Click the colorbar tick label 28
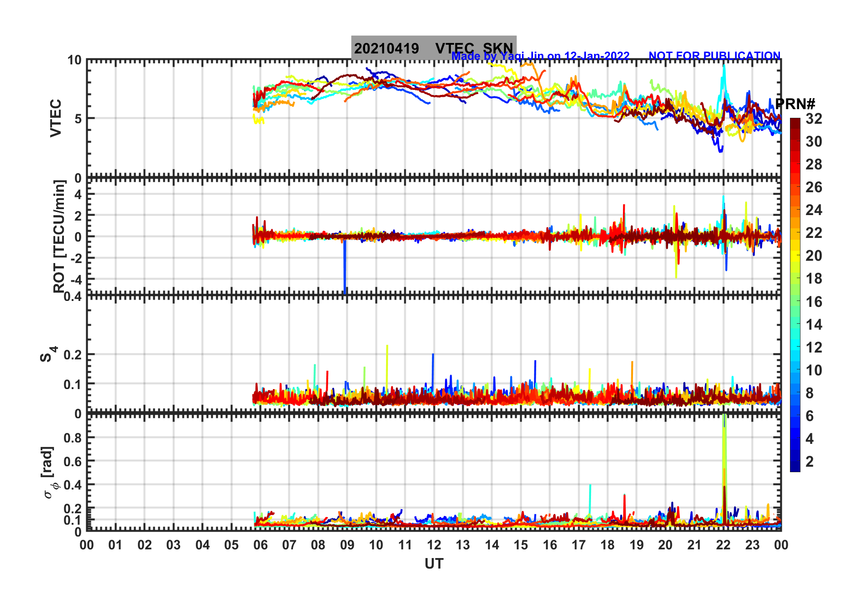This screenshot has height=590, width=868. click(x=814, y=164)
